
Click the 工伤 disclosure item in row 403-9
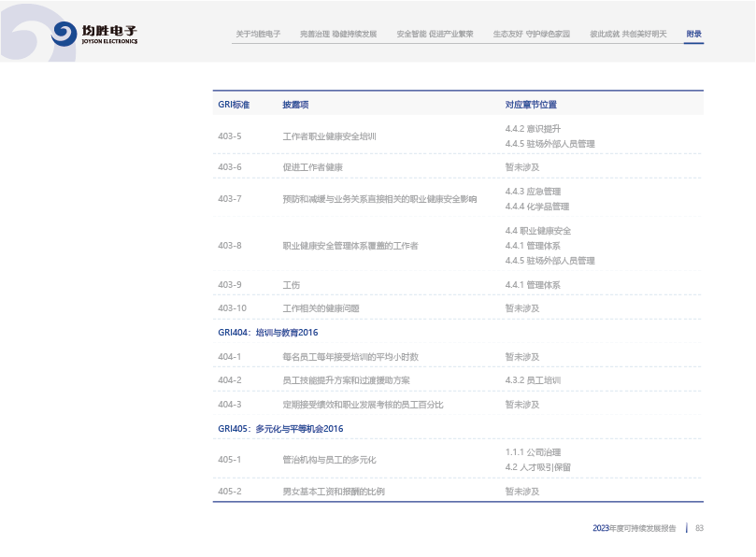pyautogui.click(x=291, y=285)
